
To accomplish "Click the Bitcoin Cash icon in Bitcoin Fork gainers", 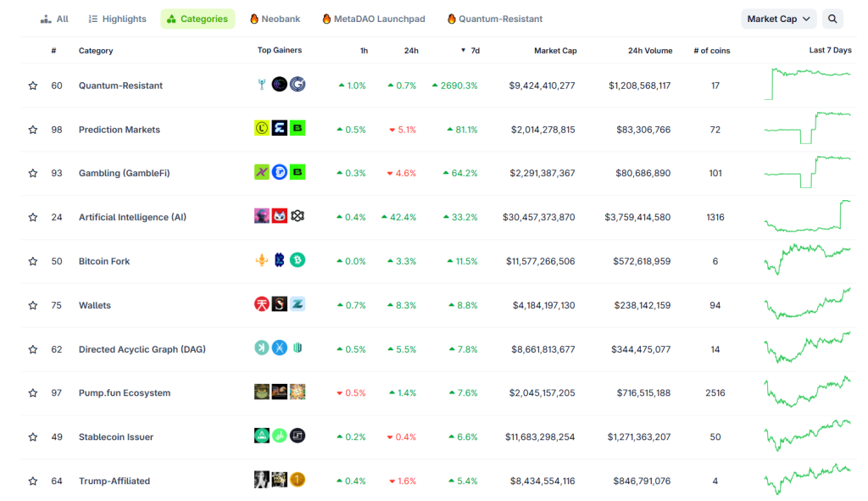I will (x=298, y=260).
